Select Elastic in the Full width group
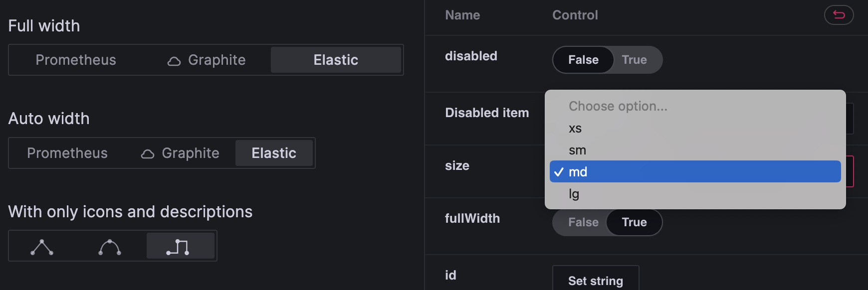The width and height of the screenshot is (868, 290). [x=336, y=60]
